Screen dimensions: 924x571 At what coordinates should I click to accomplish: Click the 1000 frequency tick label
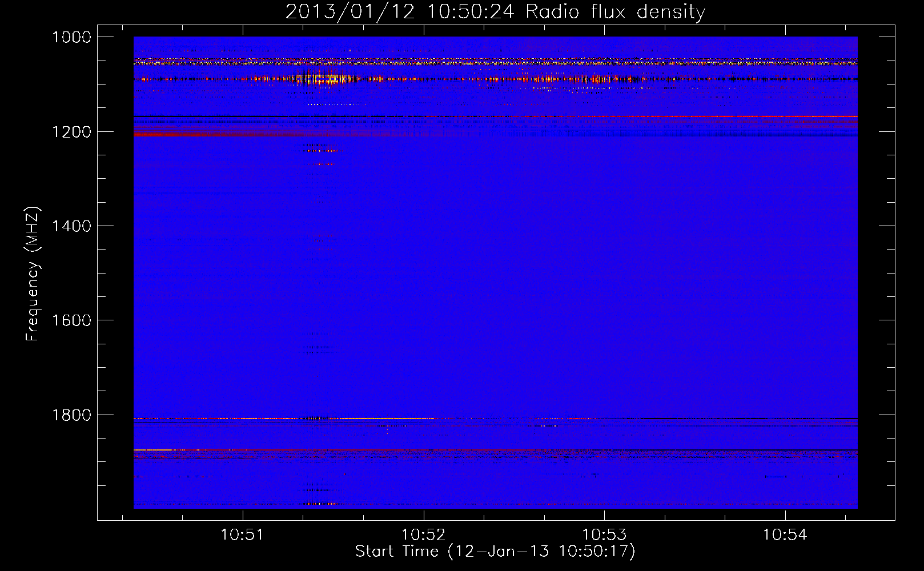point(72,37)
